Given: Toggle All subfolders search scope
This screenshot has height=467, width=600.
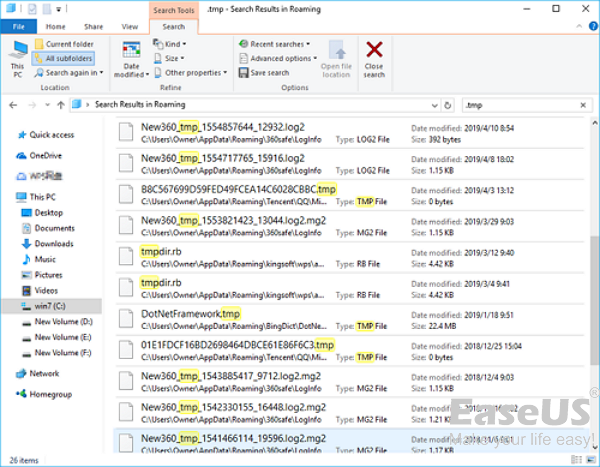Looking at the screenshot, I should click(64, 58).
